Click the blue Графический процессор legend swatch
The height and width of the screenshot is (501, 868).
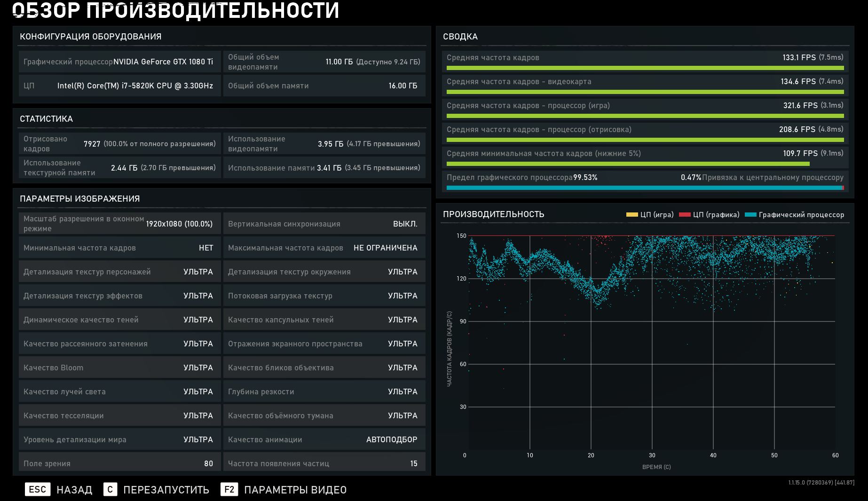(x=750, y=215)
